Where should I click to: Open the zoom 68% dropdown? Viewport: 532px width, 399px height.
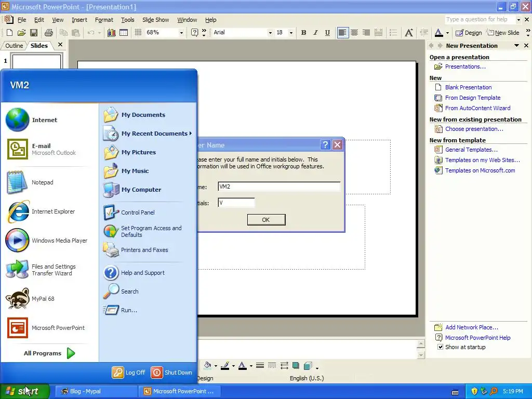181,33
